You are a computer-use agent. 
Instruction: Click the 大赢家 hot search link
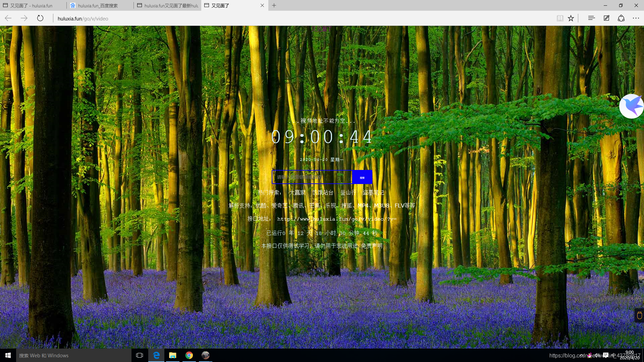(x=297, y=193)
